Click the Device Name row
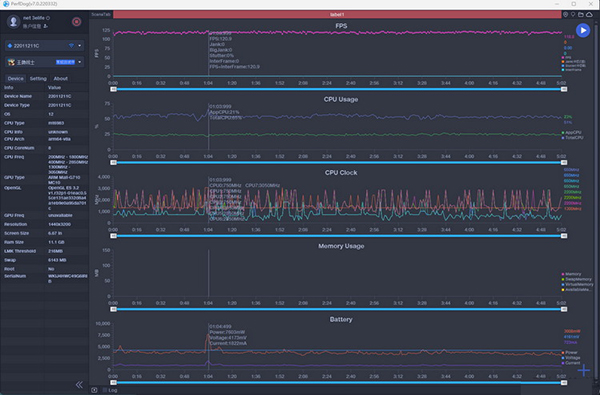 45,96
